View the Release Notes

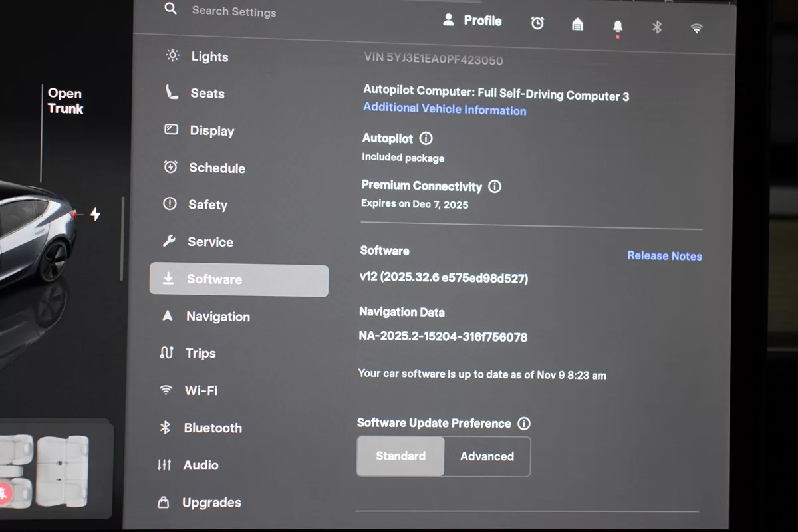664,256
